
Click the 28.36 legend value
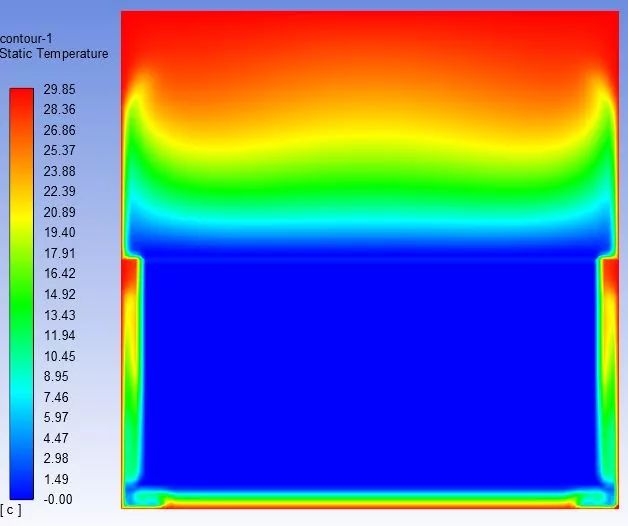tap(59, 109)
